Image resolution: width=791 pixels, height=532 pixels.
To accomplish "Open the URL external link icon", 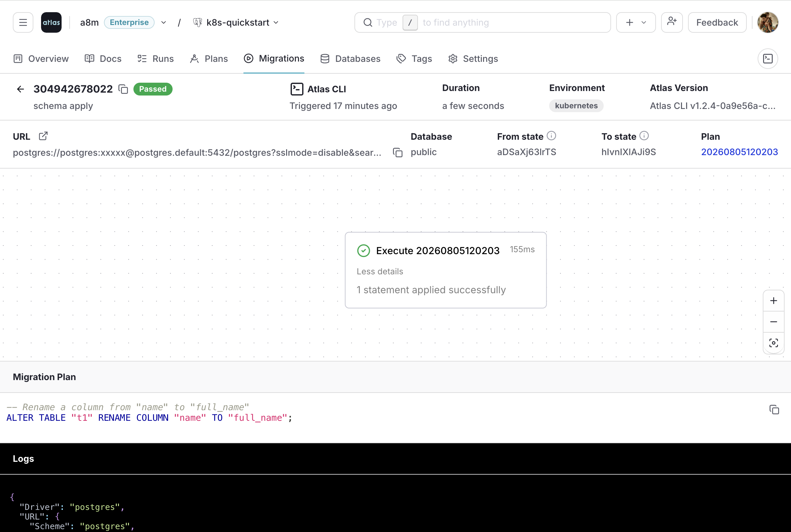I will (x=43, y=136).
